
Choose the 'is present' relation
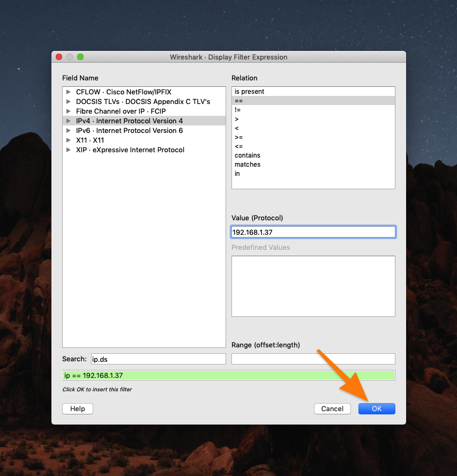313,91
